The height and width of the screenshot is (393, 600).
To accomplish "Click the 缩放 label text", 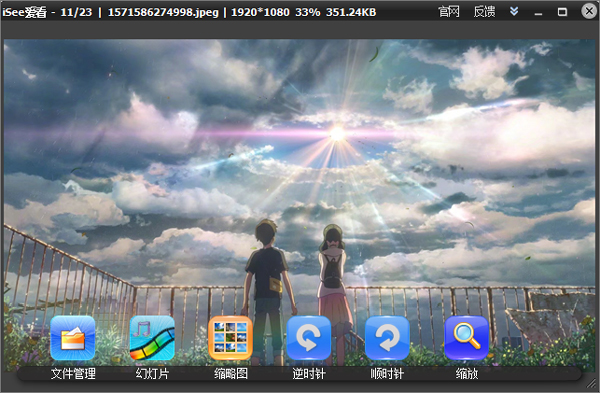I will (467, 373).
